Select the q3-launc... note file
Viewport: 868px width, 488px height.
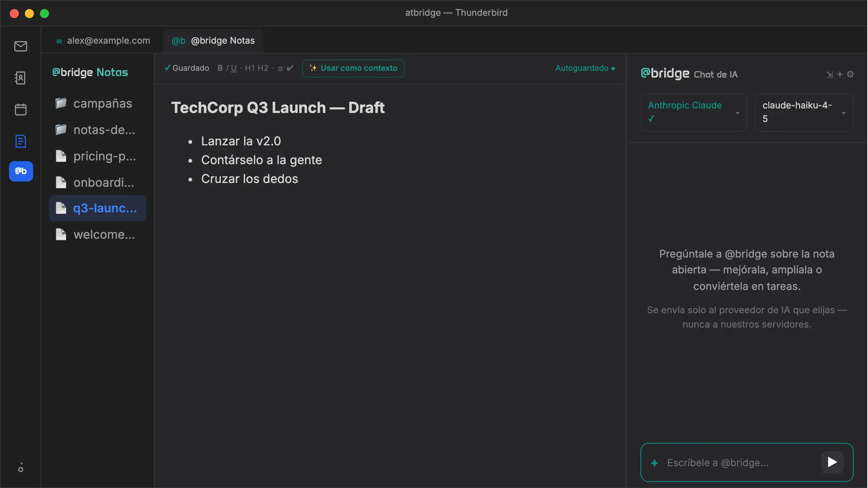tap(97, 208)
